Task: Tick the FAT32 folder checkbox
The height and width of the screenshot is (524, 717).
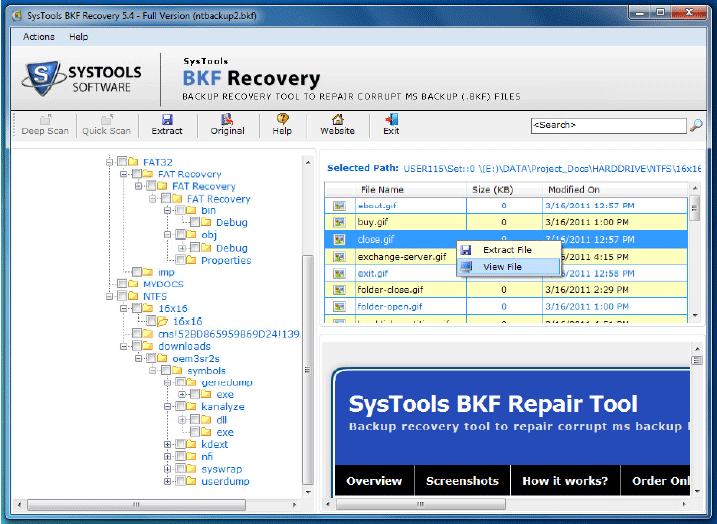Action: [x=122, y=161]
